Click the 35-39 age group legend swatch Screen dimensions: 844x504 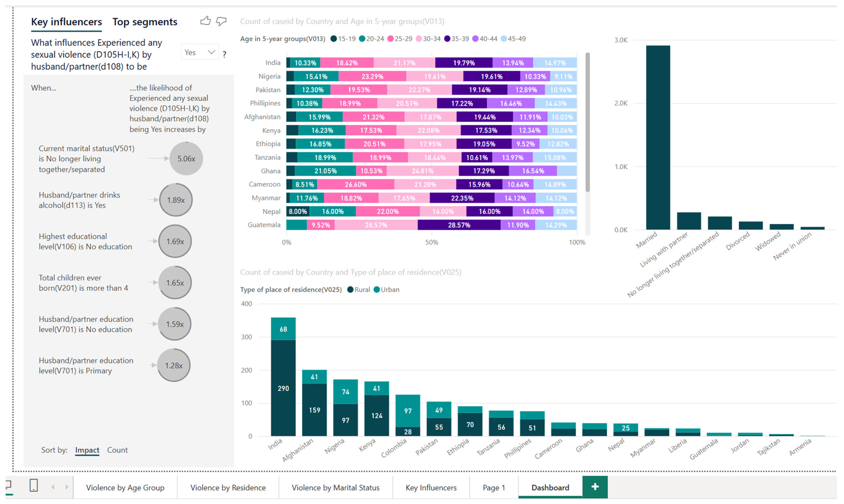[x=447, y=39]
